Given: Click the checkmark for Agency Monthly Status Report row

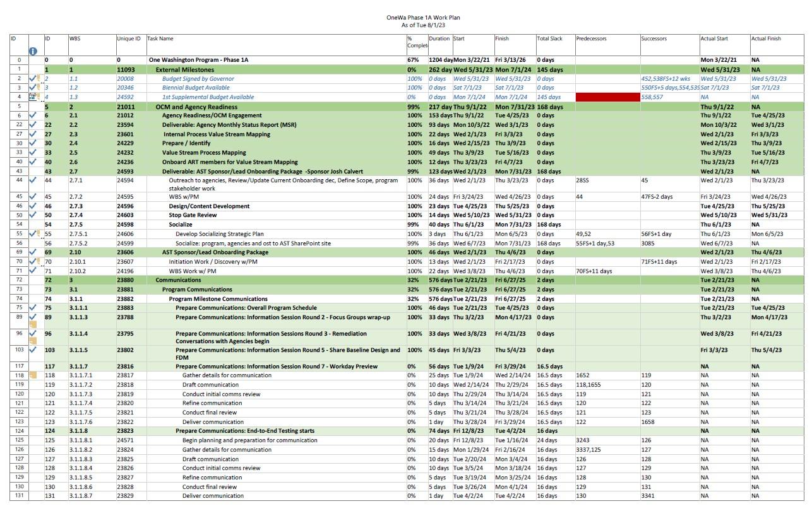Looking at the screenshot, I should pos(33,125).
